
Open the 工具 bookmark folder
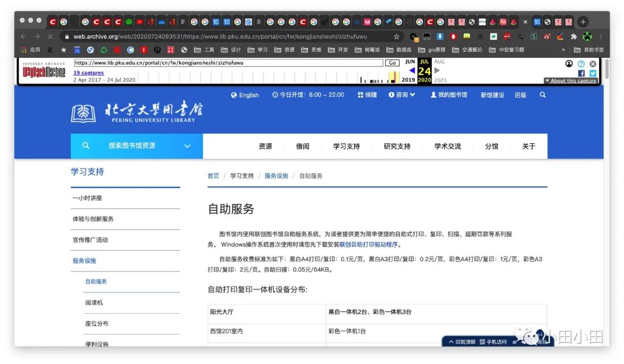click(204, 50)
